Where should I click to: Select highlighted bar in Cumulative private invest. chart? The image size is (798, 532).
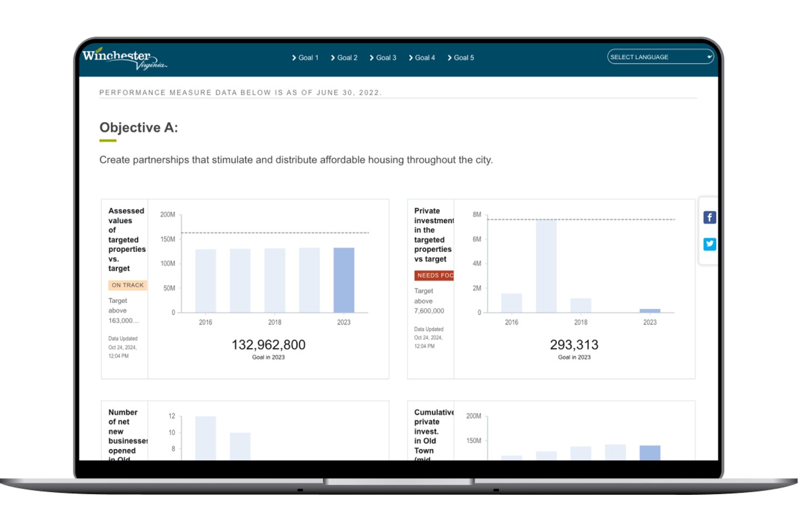pos(650,453)
